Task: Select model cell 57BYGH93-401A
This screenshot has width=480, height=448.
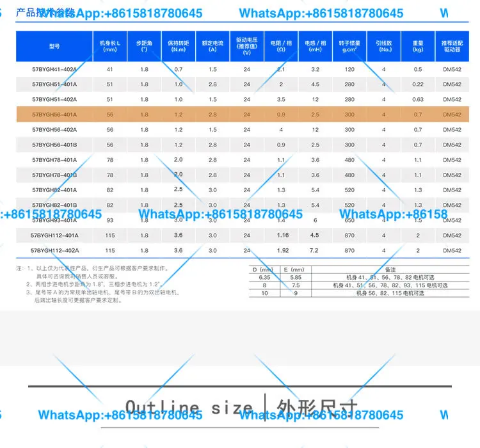Action: [x=54, y=220]
